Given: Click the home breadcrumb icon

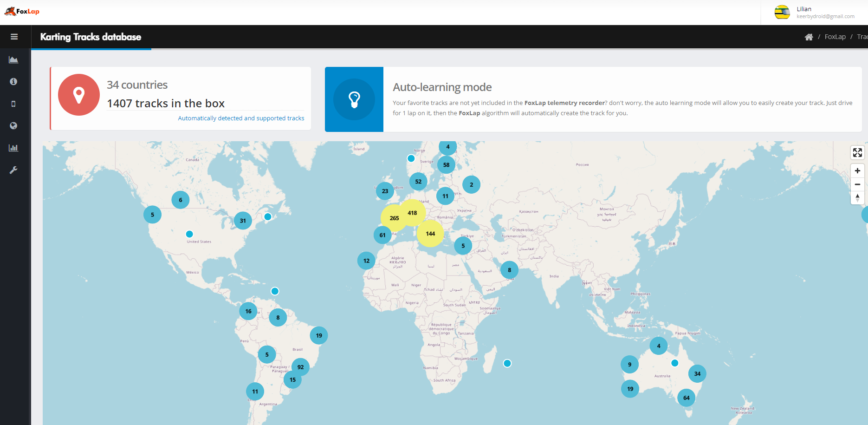Looking at the screenshot, I should 809,37.
